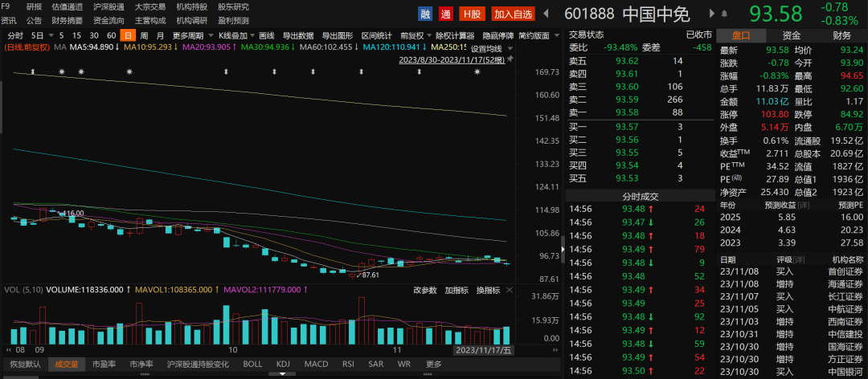This screenshot has height=379, width=868.
Task: Open the 除权计算器 calculator
Action: (x=454, y=36)
